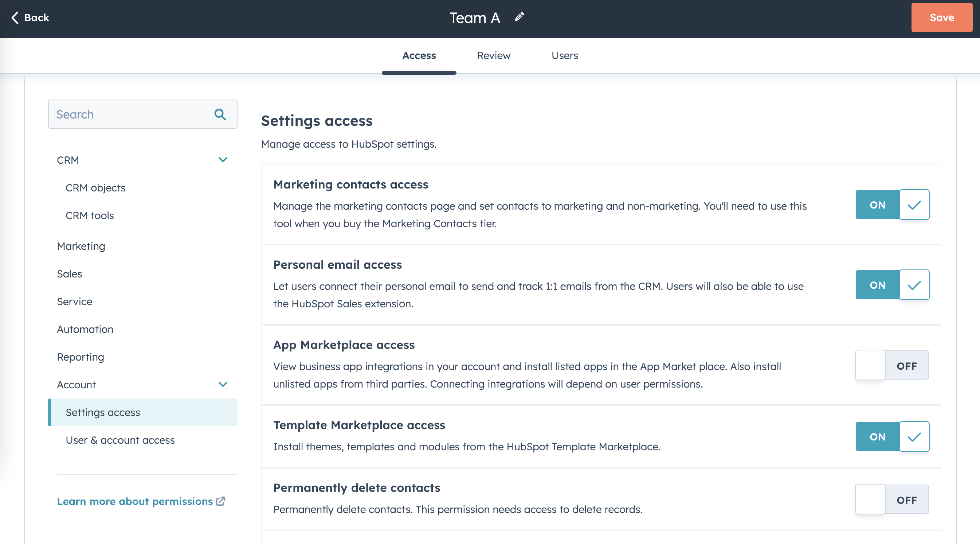Open Service permissions section
This screenshot has width=980, height=544.
(x=75, y=302)
